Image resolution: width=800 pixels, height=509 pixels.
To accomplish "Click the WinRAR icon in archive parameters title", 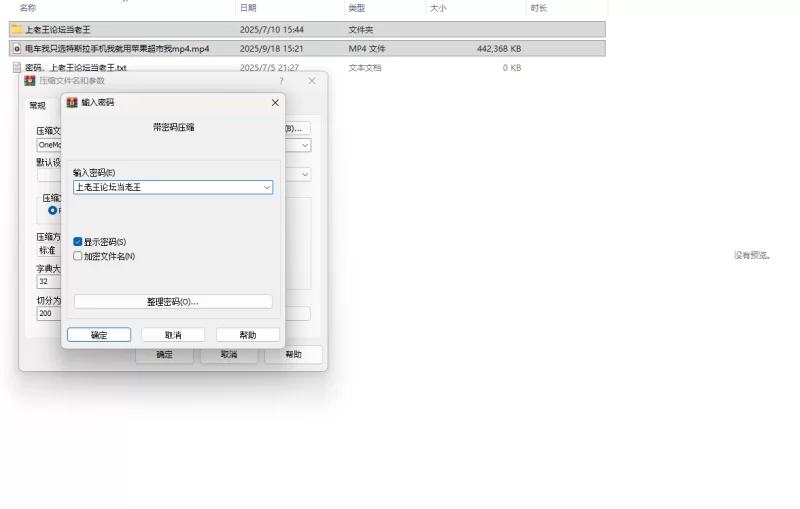I will pyautogui.click(x=30, y=81).
